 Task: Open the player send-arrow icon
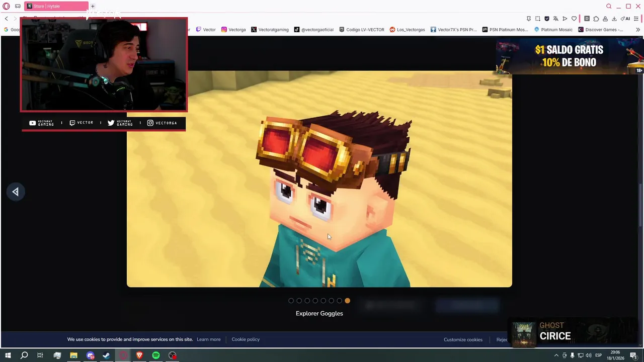click(x=565, y=19)
